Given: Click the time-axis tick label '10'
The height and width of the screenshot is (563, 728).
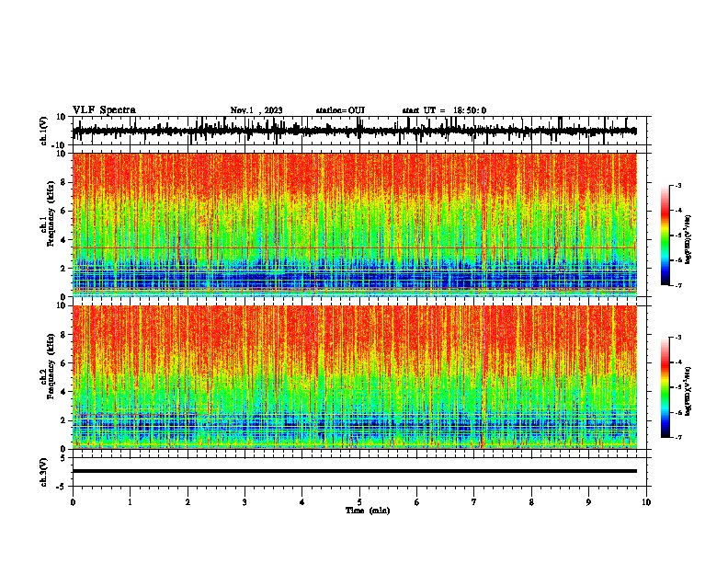Looking at the screenshot, I should (646, 502).
